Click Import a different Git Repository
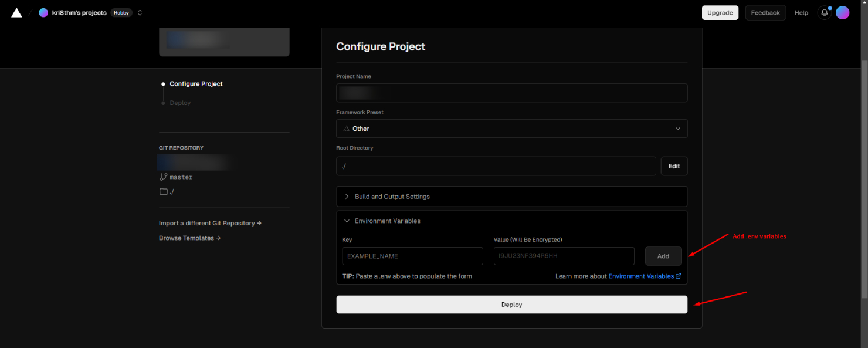 coord(210,224)
